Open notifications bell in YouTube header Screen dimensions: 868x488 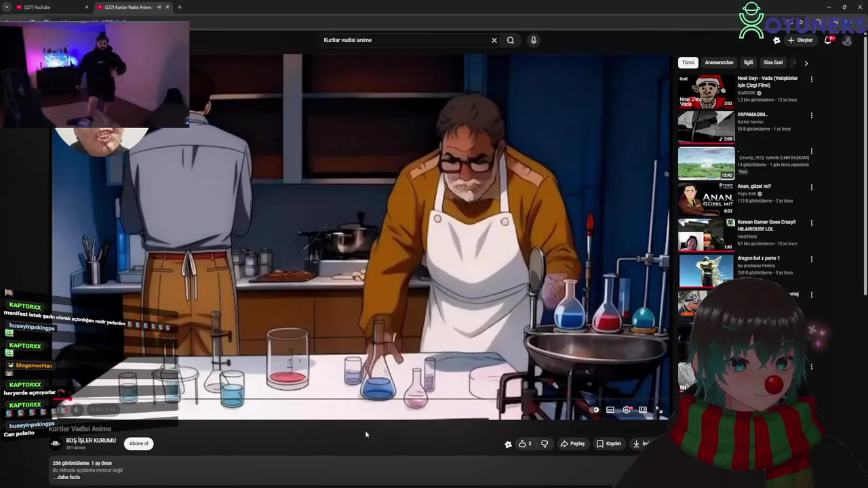828,40
